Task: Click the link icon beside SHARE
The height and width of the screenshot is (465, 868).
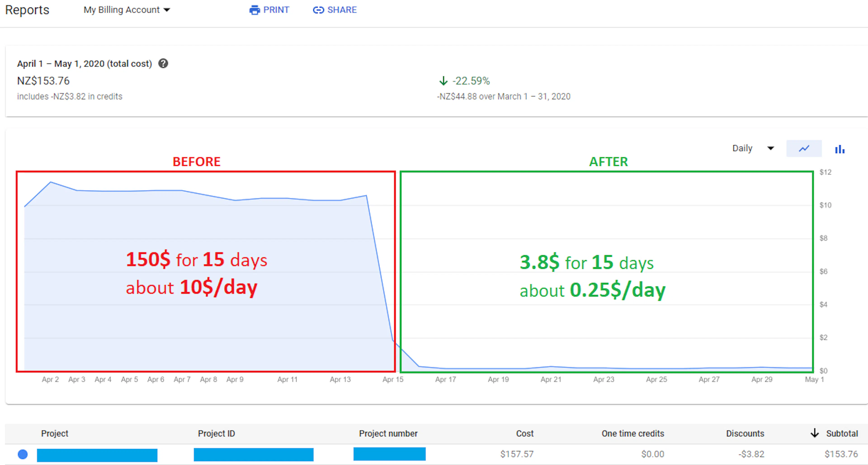Action: tap(318, 10)
